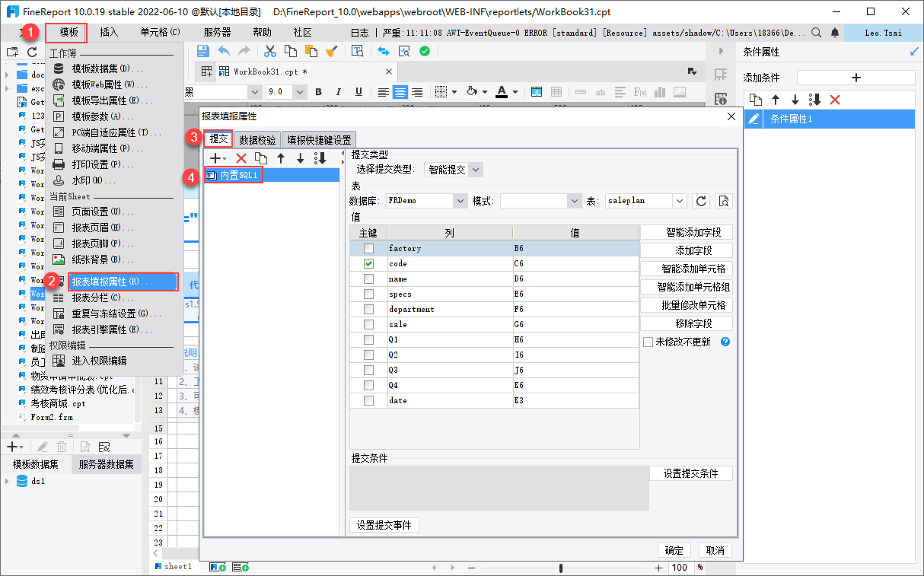
Task: Toggle primary key checkbox for factory
Action: (369, 248)
